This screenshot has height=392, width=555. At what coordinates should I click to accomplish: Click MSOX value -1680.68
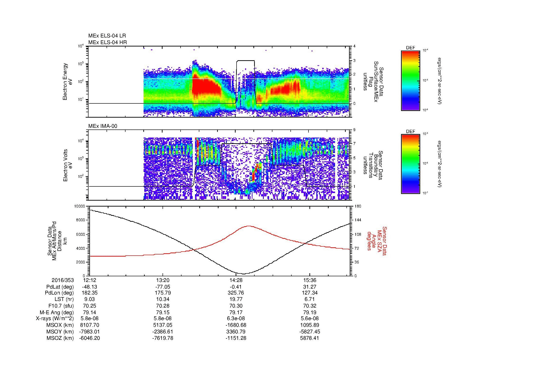point(236,325)
